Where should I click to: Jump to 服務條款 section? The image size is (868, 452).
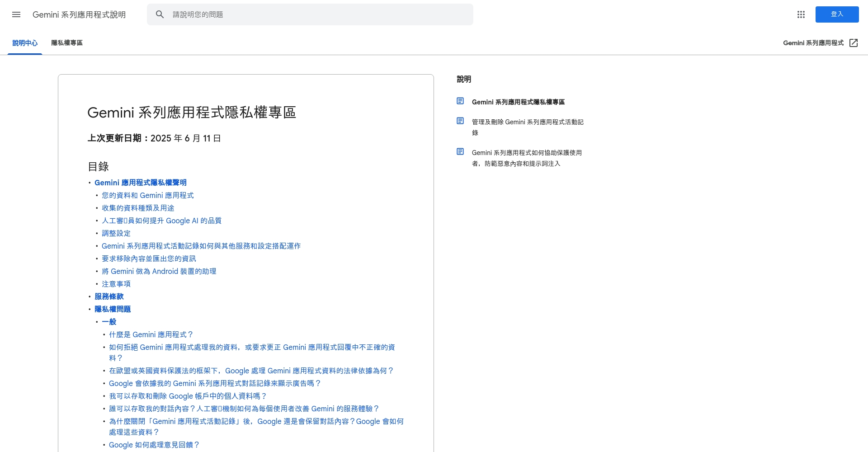[x=109, y=297]
